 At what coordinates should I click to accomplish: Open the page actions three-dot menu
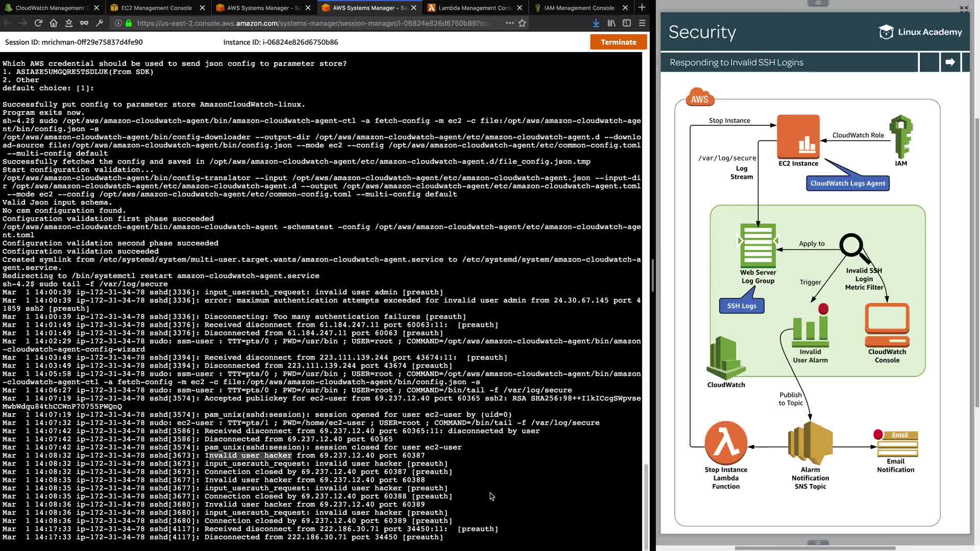tap(509, 23)
